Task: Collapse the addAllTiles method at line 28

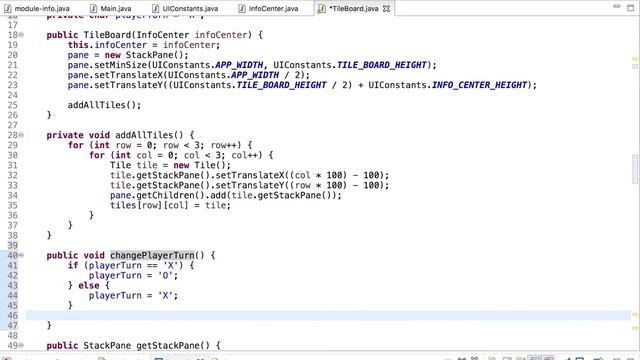Action: pos(21,135)
